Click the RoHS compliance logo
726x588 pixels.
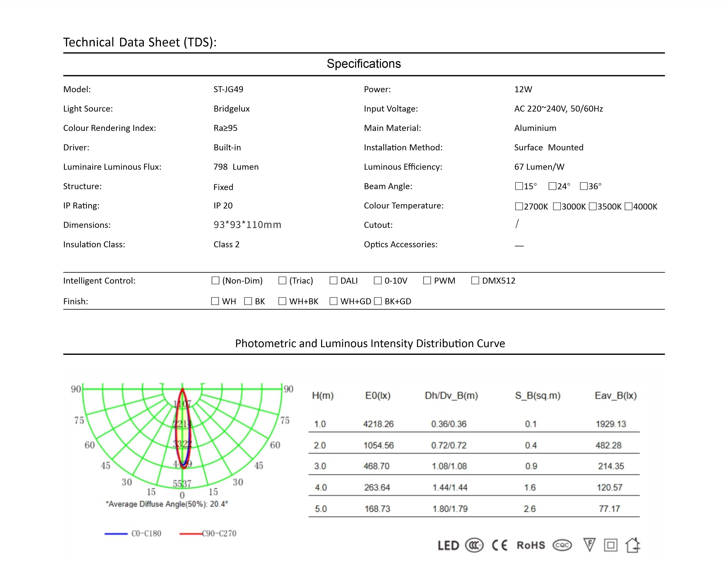(x=531, y=545)
